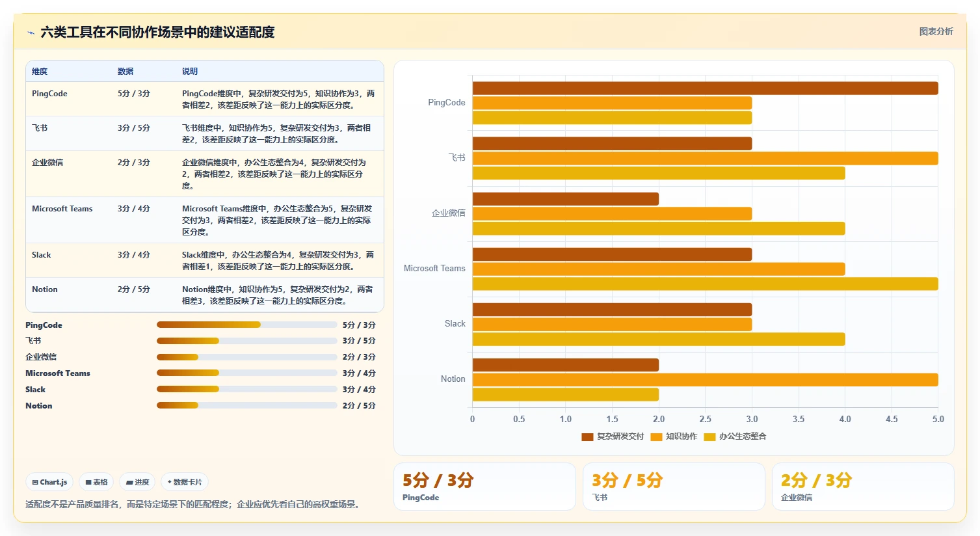980x536 pixels.
Task: Click the Notion progress bar
Action: [247, 405]
